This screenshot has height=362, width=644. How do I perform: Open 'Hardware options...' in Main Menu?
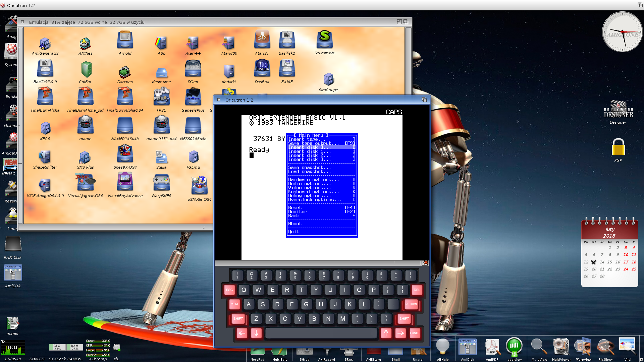tap(322, 180)
